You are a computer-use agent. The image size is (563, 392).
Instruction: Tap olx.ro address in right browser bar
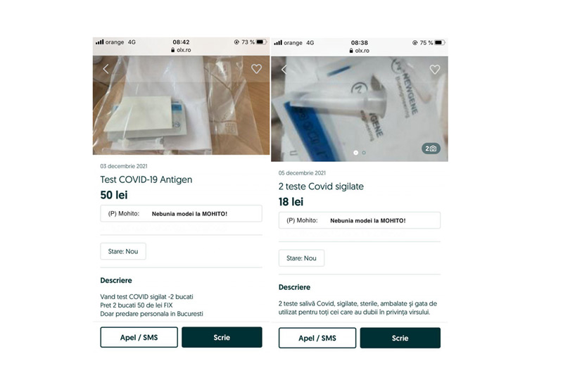[x=362, y=51]
